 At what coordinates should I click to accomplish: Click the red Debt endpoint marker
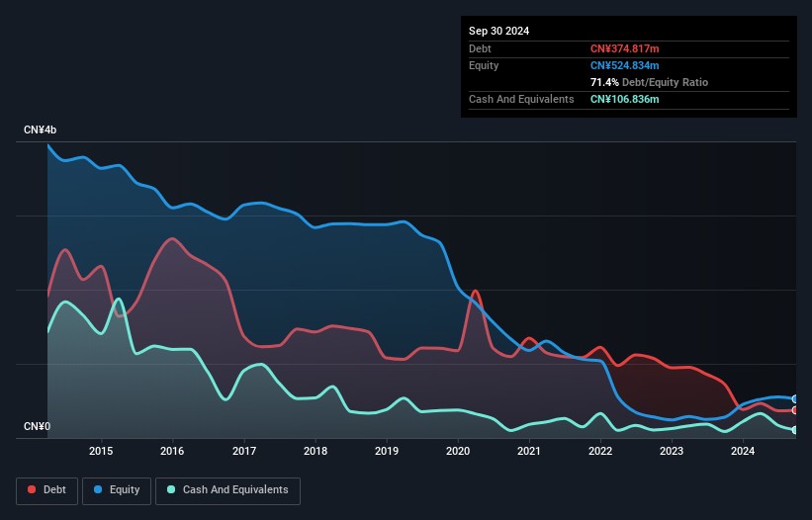795,410
